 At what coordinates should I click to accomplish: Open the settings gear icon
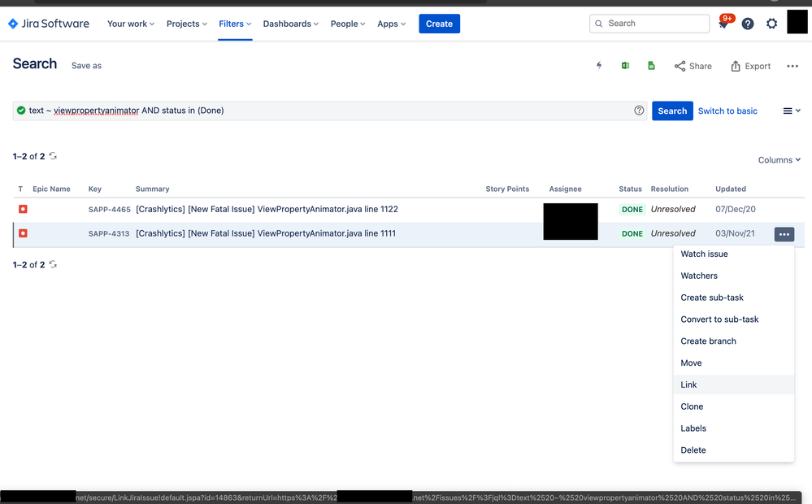pyautogui.click(x=771, y=24)
